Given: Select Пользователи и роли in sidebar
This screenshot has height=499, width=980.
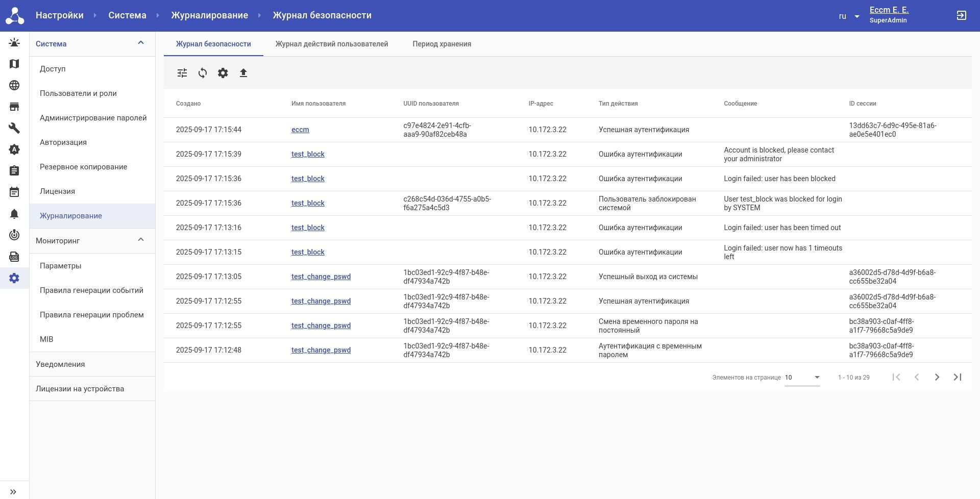Looking at the screenshot, I should (78, 93).
